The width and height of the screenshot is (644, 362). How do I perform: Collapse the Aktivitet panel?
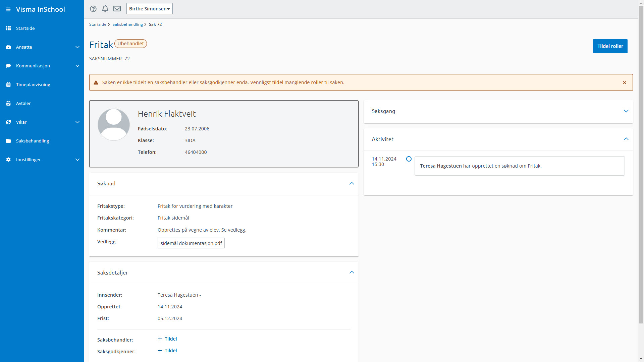point(626,139)
